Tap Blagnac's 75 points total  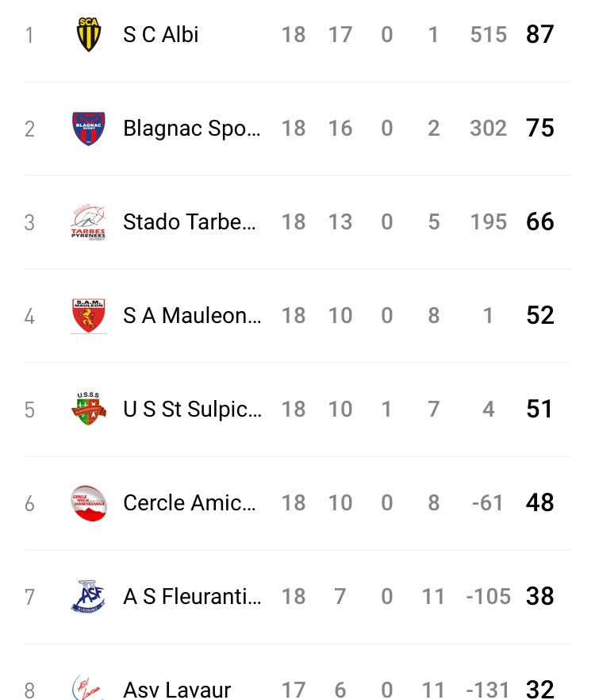tap(539, 129)
